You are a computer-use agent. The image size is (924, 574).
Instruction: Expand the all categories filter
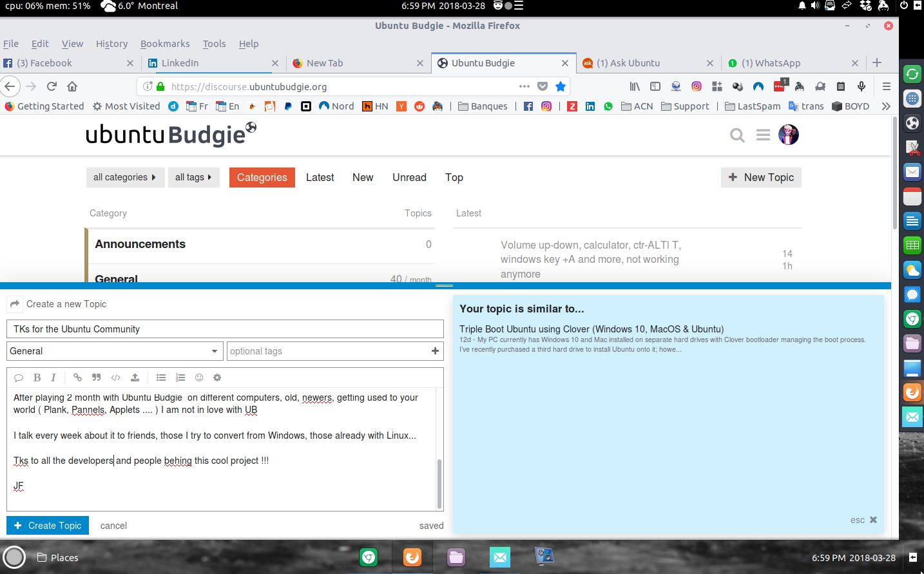click(125, 177)
